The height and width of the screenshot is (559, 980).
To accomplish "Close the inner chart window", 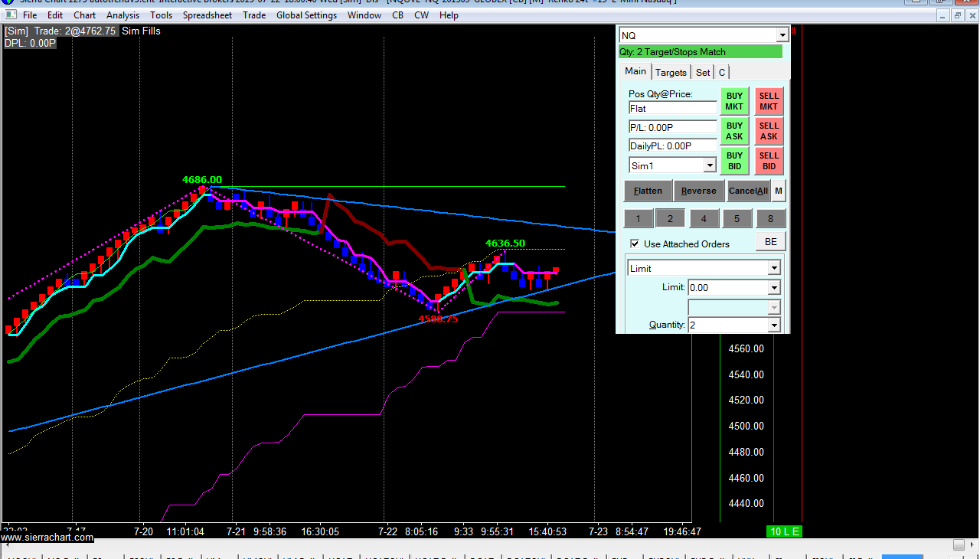I will (971, 15).
